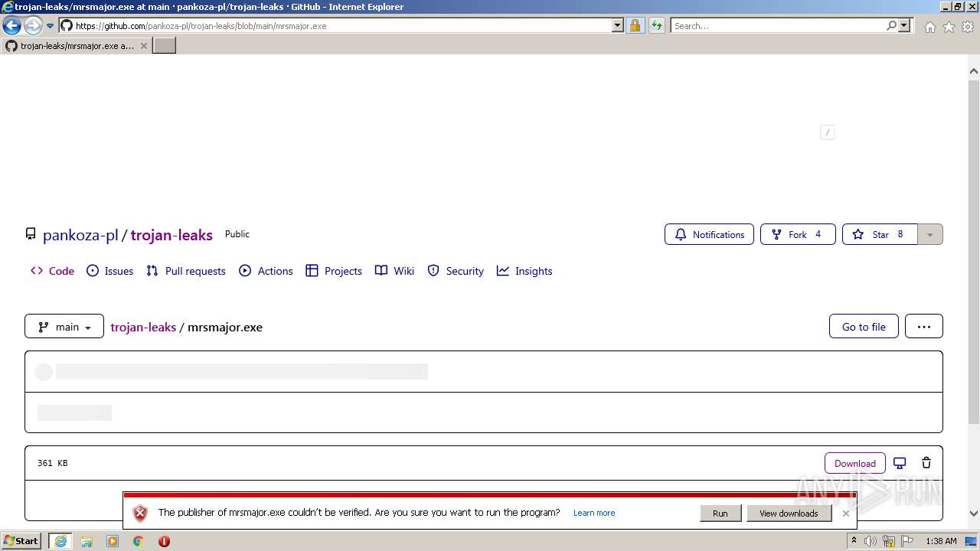The image size is (980, 551).
Task: Open the browser Home icon
Action: 930,27
